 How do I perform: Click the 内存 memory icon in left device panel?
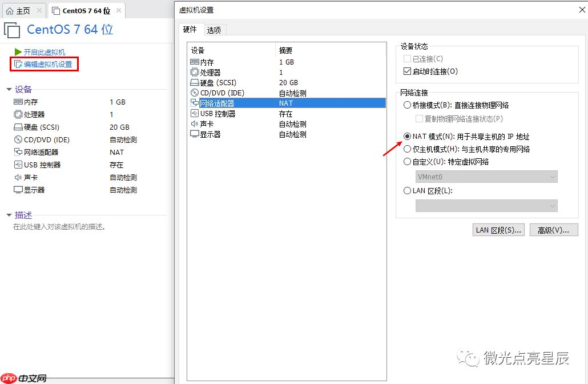coord(18,102)
